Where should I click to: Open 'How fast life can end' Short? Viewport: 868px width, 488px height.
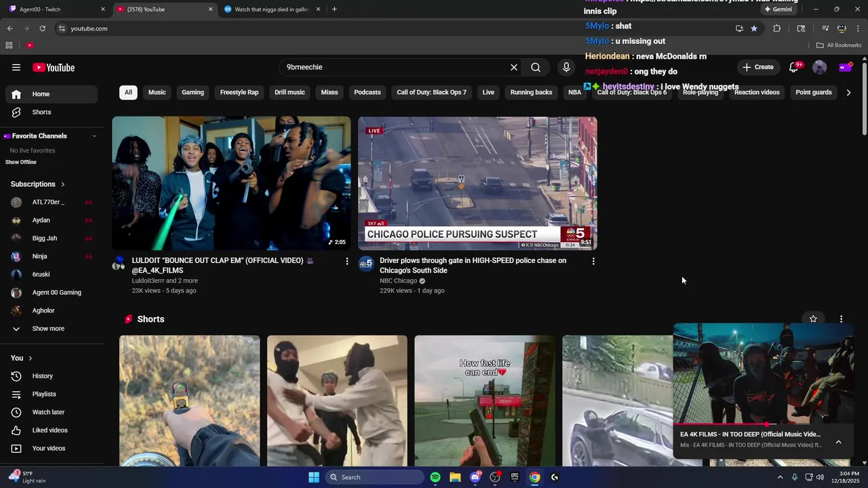point(485,401)
